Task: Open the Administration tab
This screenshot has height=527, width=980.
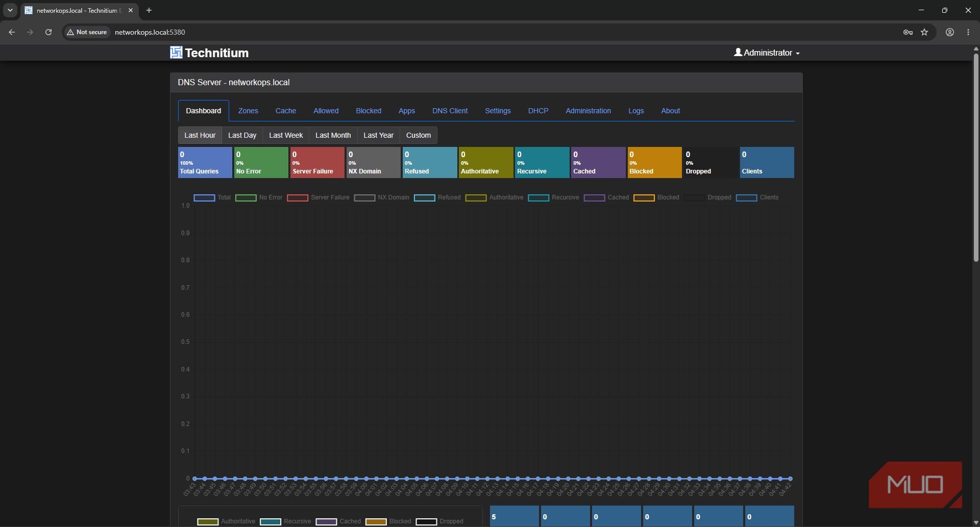Action: [589, 111]
